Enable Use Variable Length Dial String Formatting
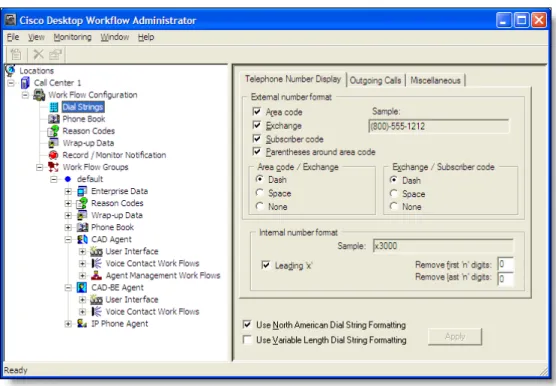 247,340
